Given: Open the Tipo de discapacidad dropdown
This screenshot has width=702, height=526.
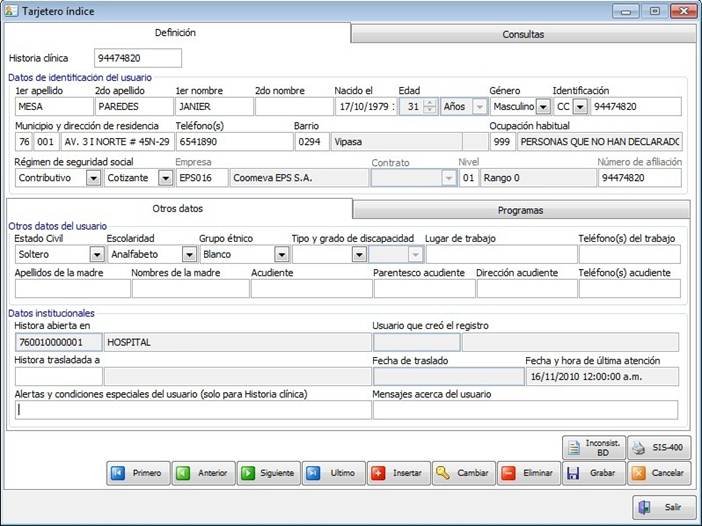Looking at the screenshot, I should [359, 254].
